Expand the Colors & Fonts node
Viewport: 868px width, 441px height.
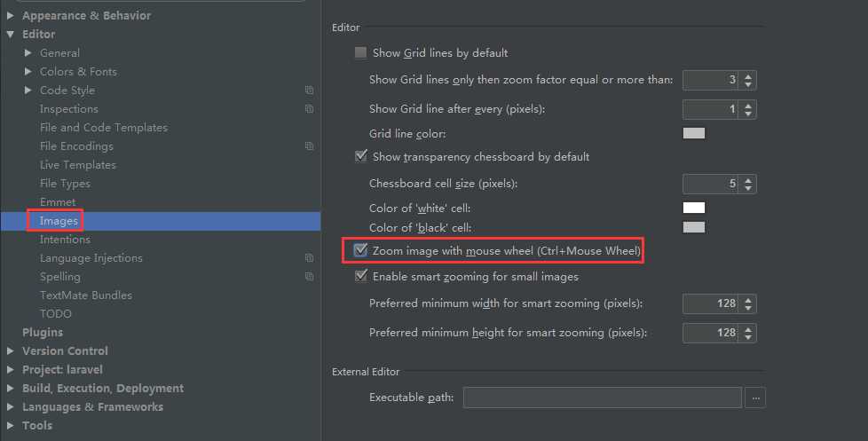pyautogui.click(x=28, y=72)
